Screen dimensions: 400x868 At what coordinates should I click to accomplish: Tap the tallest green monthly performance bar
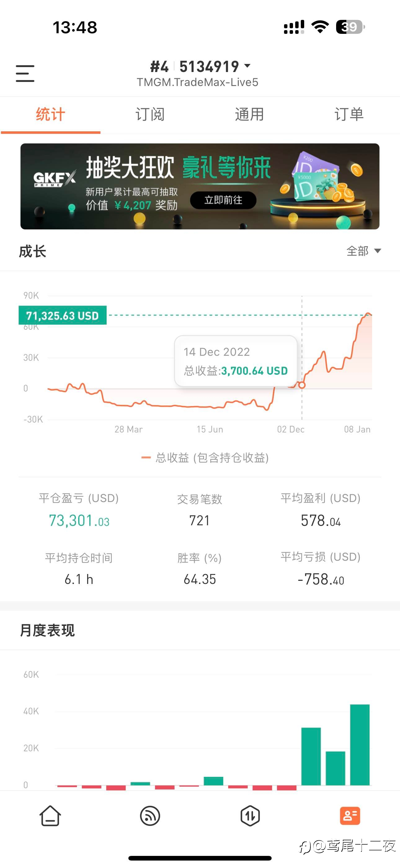tap(360, 745)
